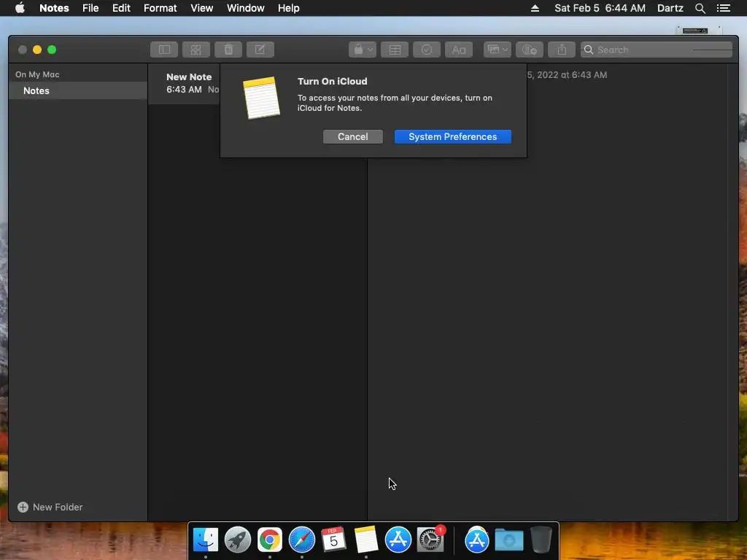Open Calendar icon in Dock
Image resolution: width=747 pixels, height=560 pixels.
[x=333, y=540]
